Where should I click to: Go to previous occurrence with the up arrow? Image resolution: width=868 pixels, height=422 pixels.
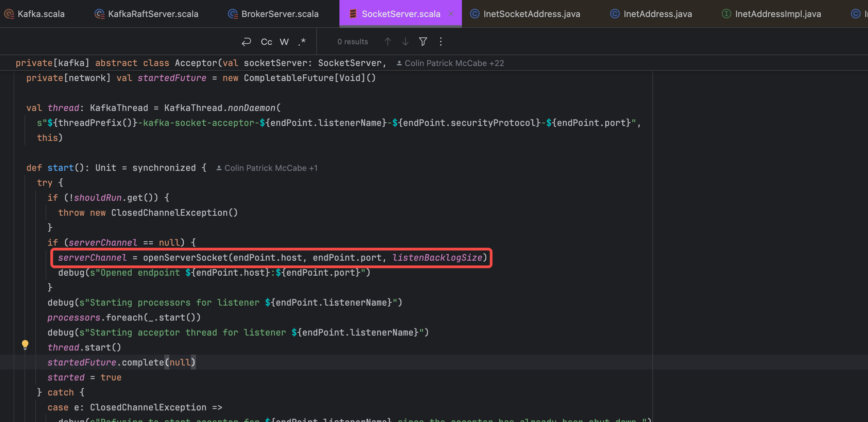[387, 42]
